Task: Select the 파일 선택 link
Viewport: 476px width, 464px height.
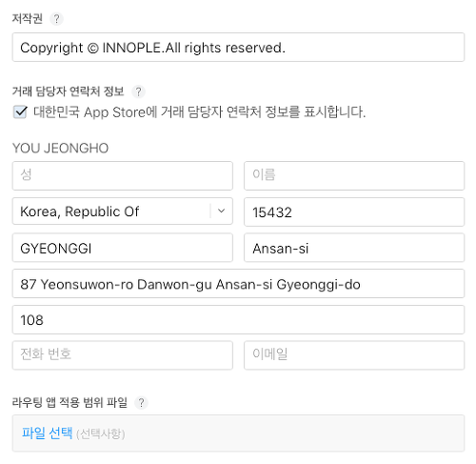Action: click(48, 433)
